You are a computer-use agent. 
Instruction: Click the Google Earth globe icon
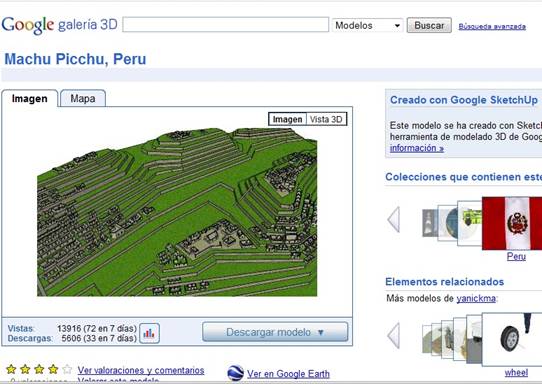[236, 373]
